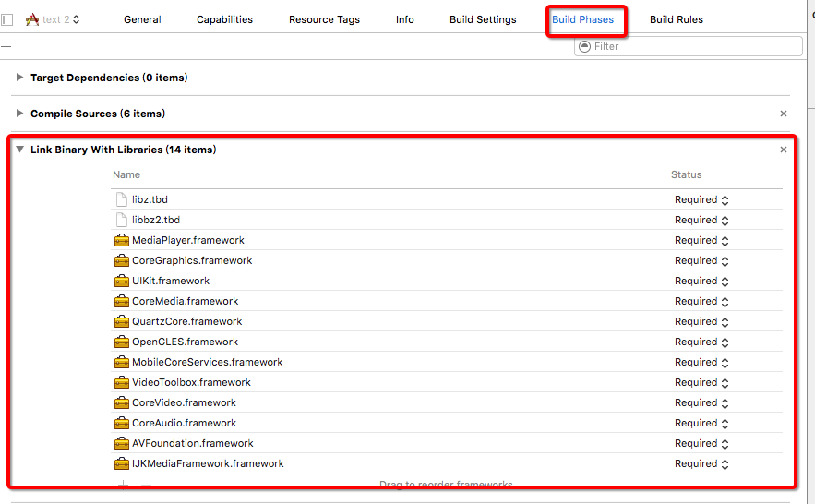Screen dimensions: 815x504
Task: Click the IJKMediaFramework.framework toolbox icon
Action: pyautogui.click(x=121, y=463)
